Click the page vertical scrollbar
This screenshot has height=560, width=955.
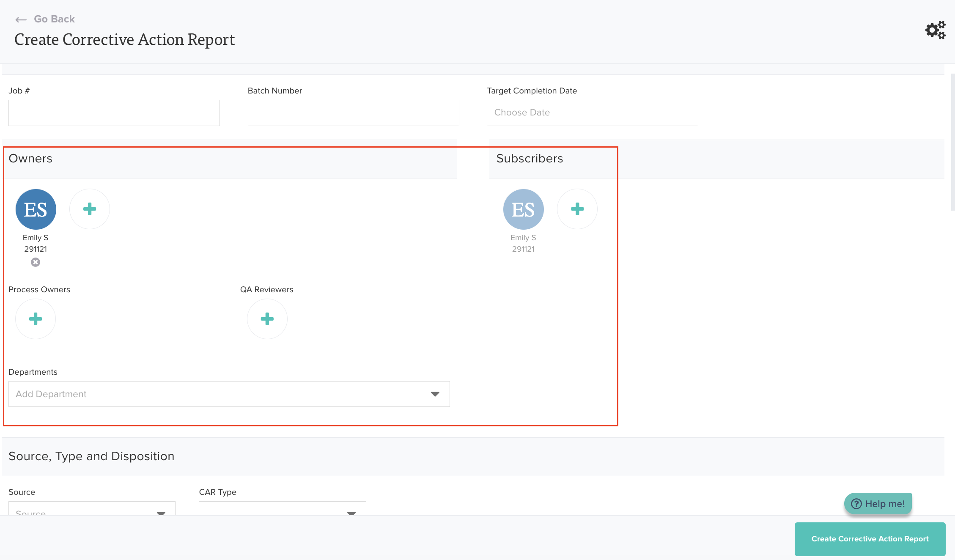[x=952, y=142]
